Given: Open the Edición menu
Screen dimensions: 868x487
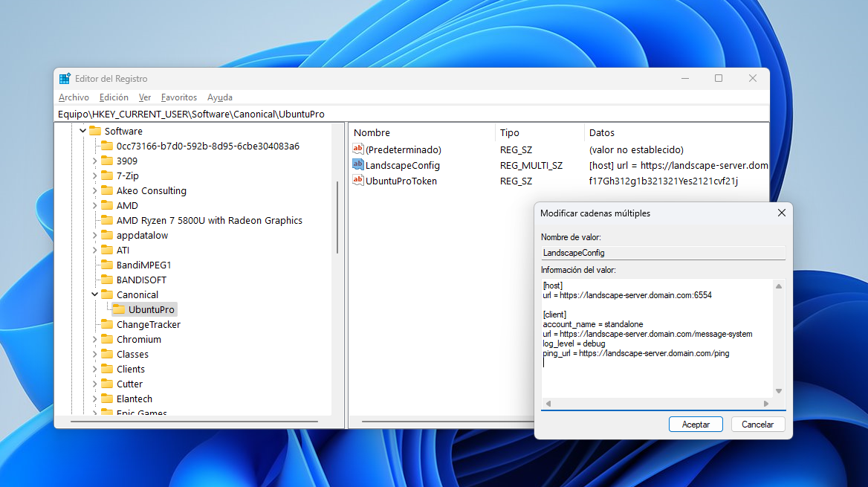Looking at the screenshot, I should click(114, 97).
